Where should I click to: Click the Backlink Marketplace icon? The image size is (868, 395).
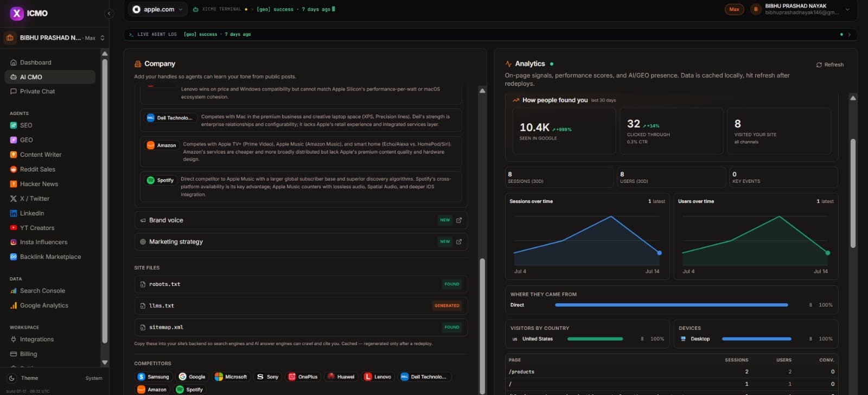[14, 257]
